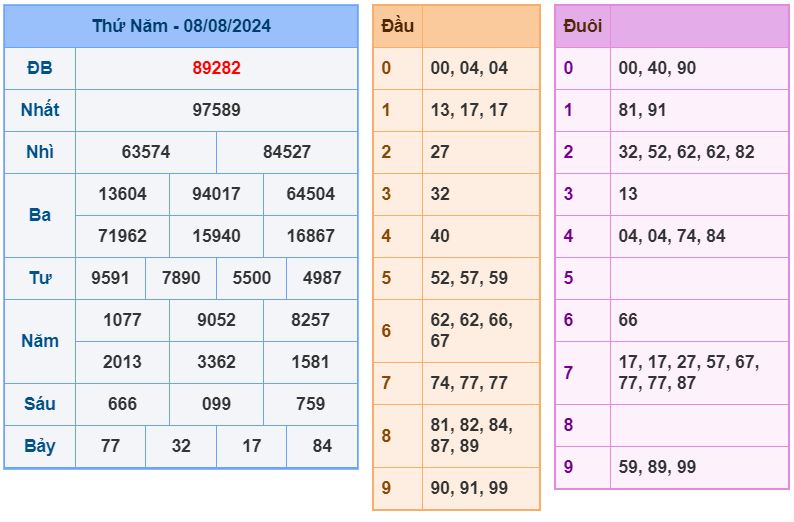Select third prize number 71962
Screen dimensions: 794x522
click(x=122, y=236)
